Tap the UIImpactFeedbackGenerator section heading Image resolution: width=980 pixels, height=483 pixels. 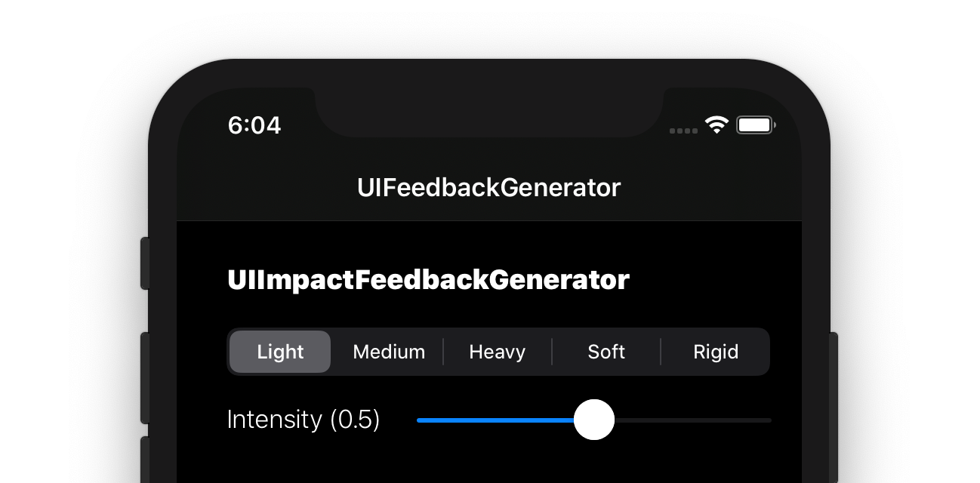(428, 280)
